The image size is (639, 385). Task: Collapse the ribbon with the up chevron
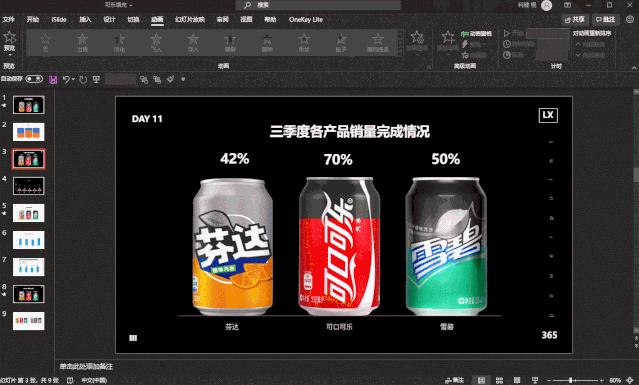(634, 67)
